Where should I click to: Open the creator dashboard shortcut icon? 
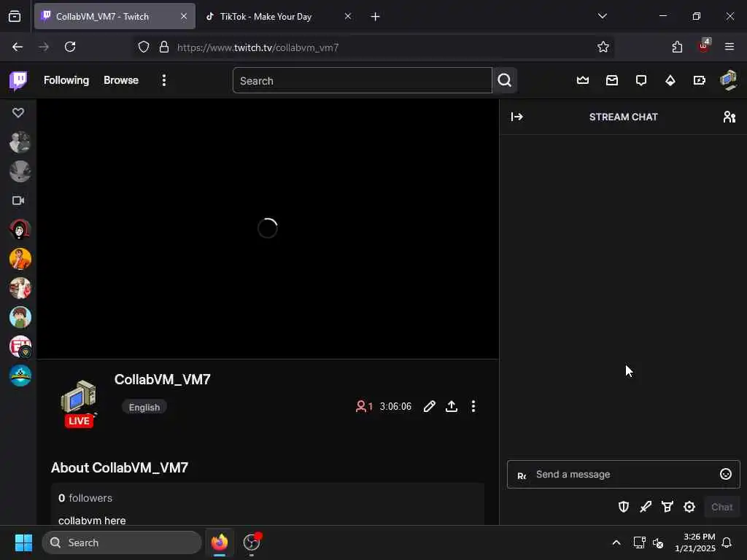(x=700, y=80)
